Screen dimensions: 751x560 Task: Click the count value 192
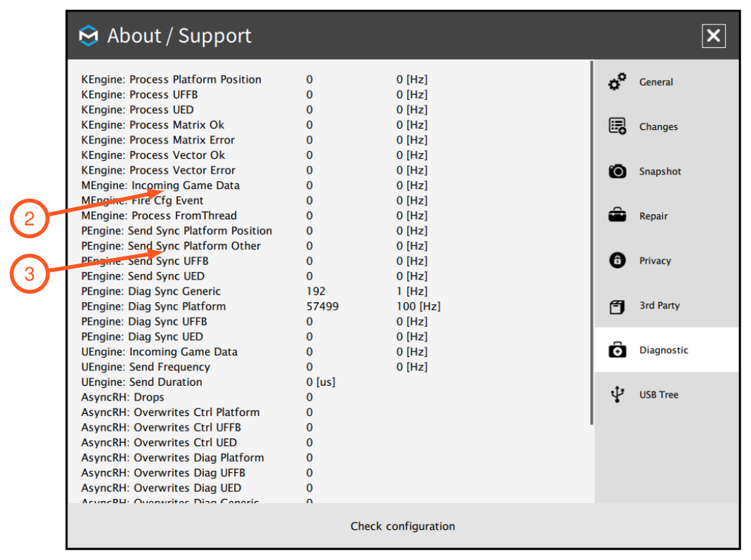316,291
